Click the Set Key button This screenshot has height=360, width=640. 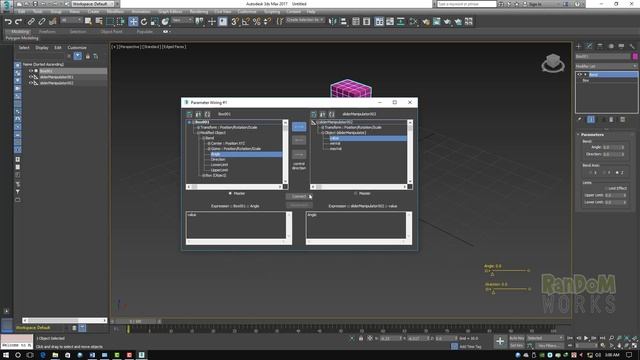click(x=517, y=346)
